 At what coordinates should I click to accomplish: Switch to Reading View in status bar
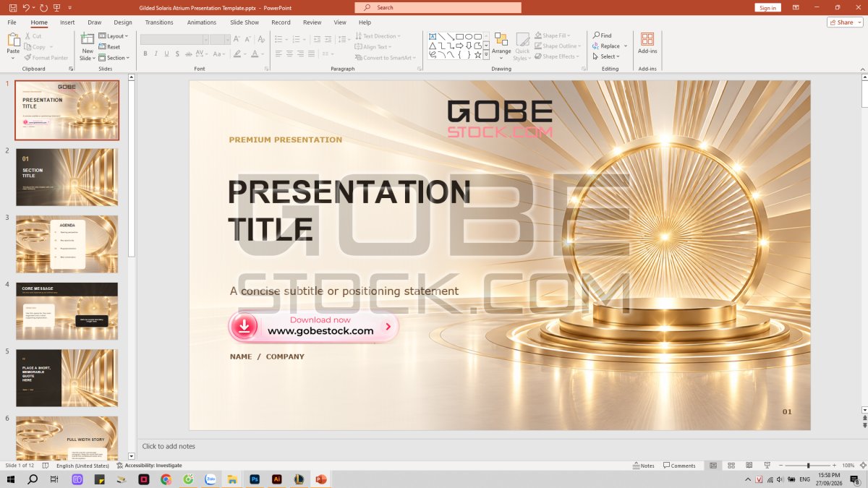point(749,466)
